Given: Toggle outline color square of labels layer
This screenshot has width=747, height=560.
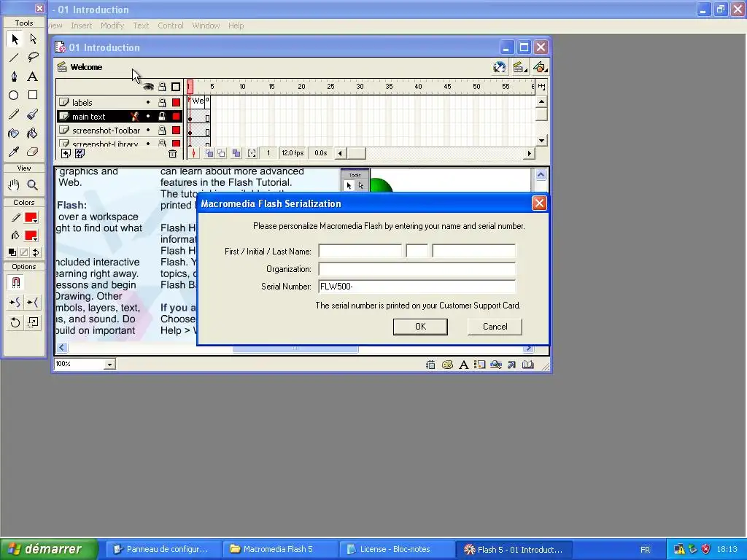Looking at the screenshot, I should pyautogui.click(x=177, y=102).
